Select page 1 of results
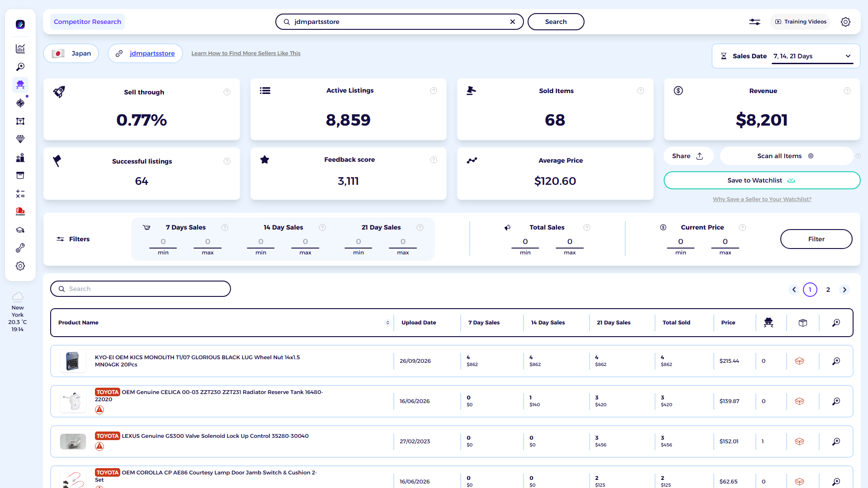Image resolution: width=868 pixels, height=488 pixels. [x=810, y=290]
